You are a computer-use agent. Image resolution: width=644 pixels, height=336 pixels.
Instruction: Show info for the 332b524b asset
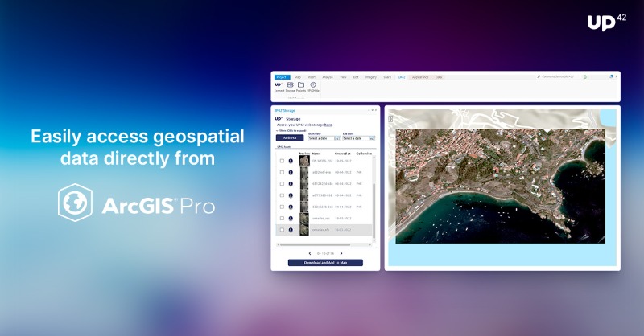coord(291,207)
